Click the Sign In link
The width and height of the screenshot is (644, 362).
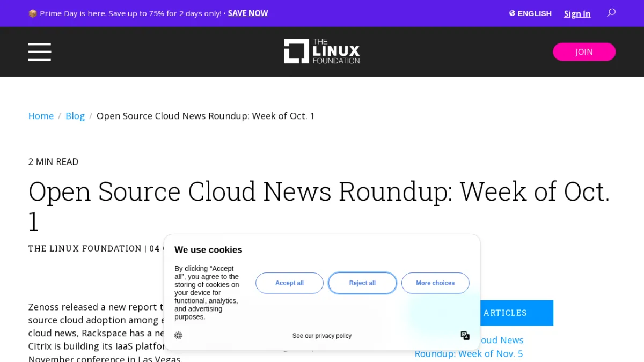coord(577,14)
